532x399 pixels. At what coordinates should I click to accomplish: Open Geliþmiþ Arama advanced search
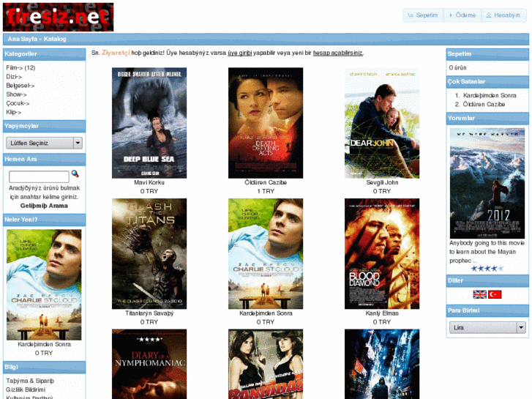click(44, 206)
